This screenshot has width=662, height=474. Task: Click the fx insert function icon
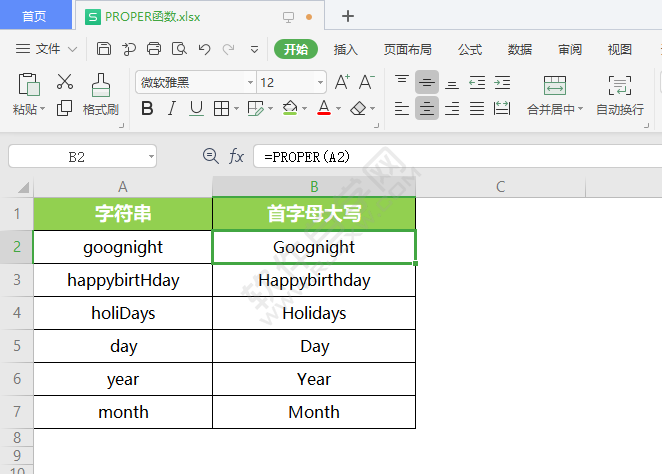[236, 156]
